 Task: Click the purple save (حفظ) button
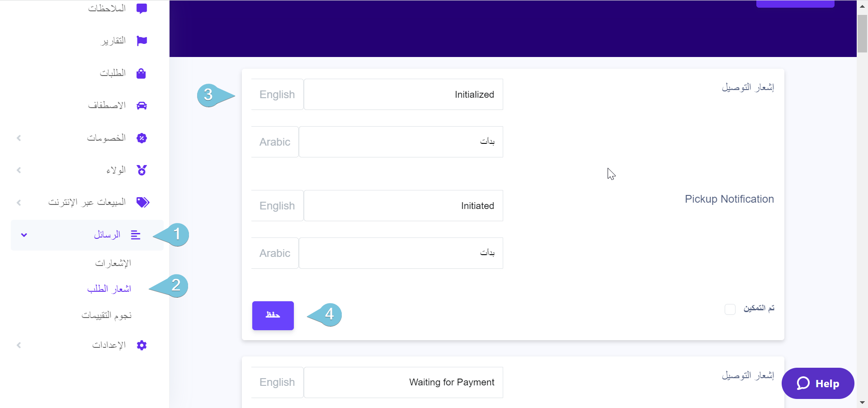[273, 315]
